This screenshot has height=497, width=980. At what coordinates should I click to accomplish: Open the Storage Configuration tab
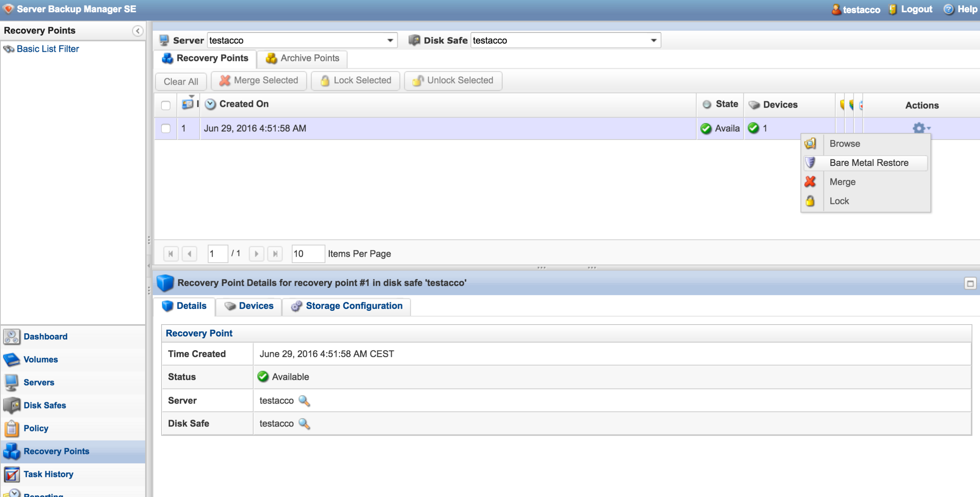347,306
